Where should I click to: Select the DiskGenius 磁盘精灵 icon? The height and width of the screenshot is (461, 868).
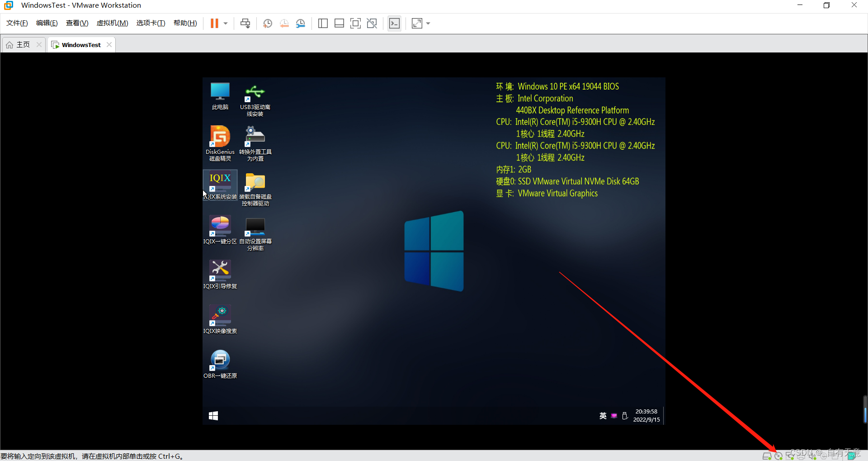(220, 143)
